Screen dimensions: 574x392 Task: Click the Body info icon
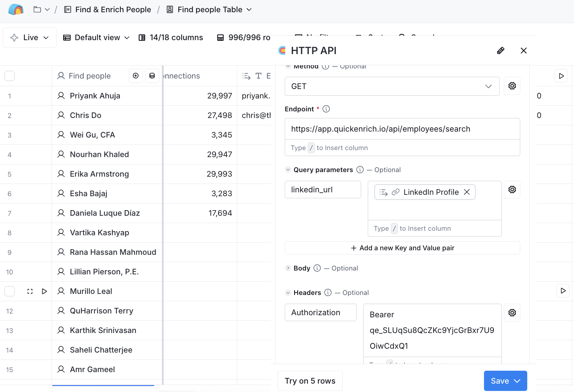[x=317, y=268]
